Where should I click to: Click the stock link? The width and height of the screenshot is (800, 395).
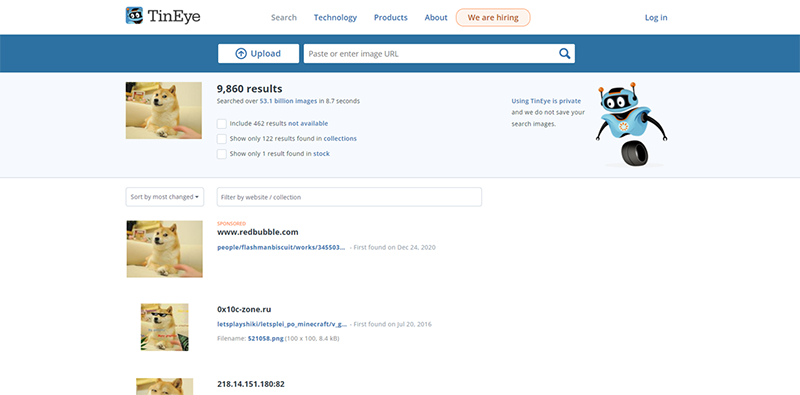tap(321, 154)
